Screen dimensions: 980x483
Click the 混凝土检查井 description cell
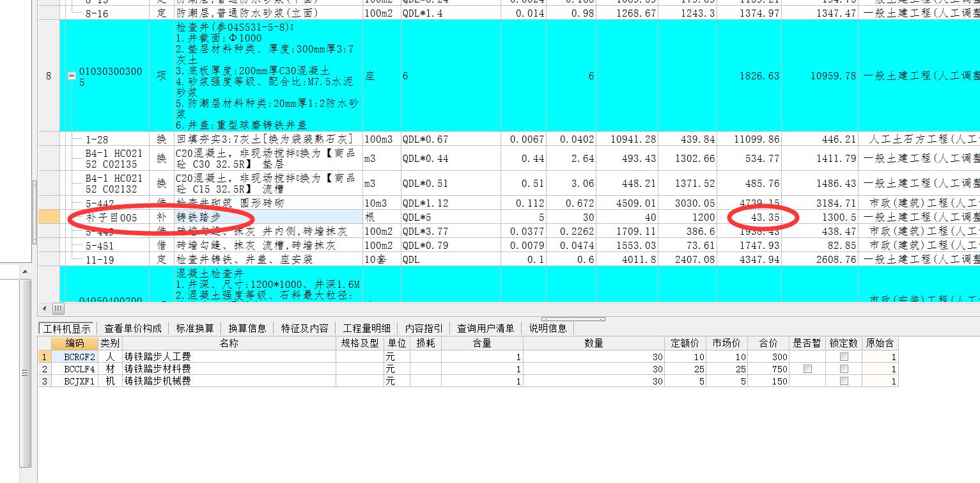pyautogui.click(x=268, y=284)
